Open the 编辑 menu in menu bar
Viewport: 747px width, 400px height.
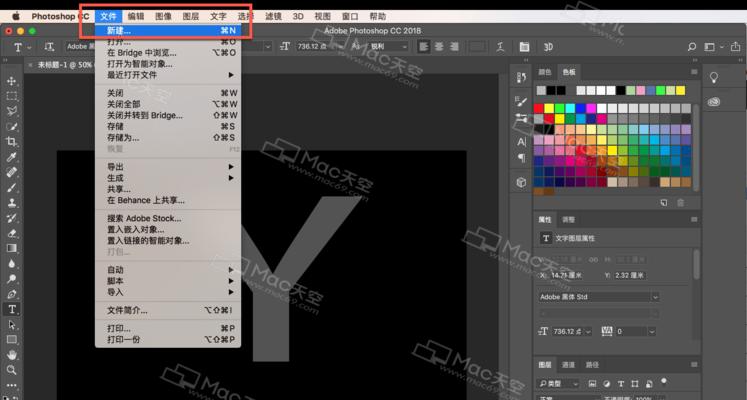pyautogui.click(x=136, y=16)
